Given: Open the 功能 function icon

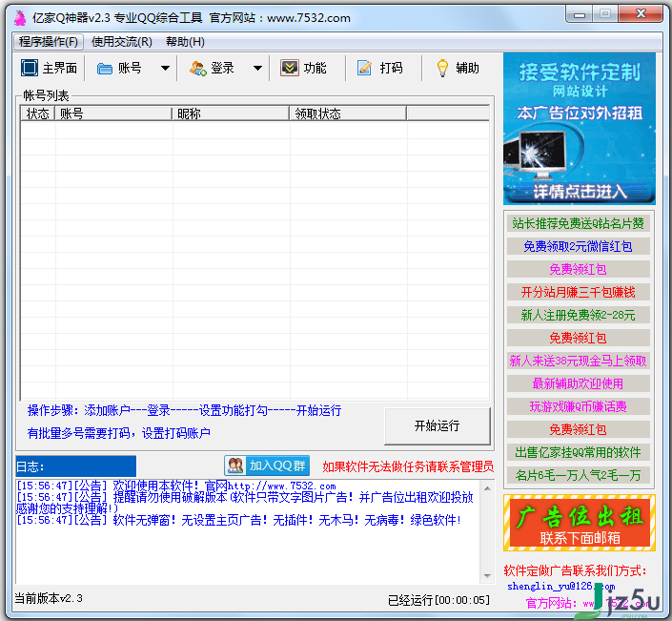Looking at the screenshot, I should 290,68.
